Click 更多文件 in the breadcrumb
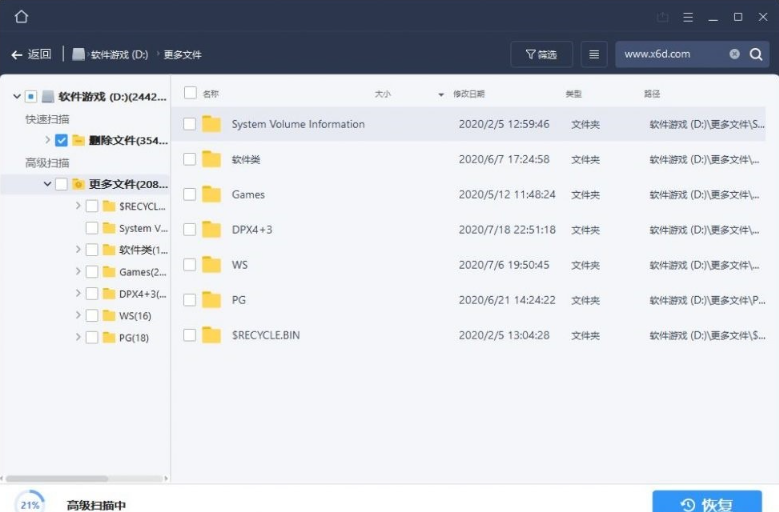The image size is (779, 512). click(x=182, y=55)
